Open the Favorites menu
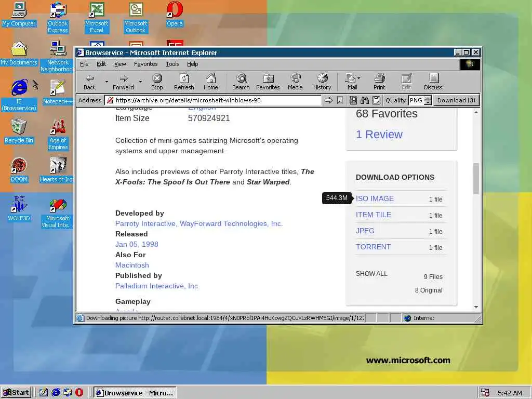532x399 pixels. (x=145, y=64)
